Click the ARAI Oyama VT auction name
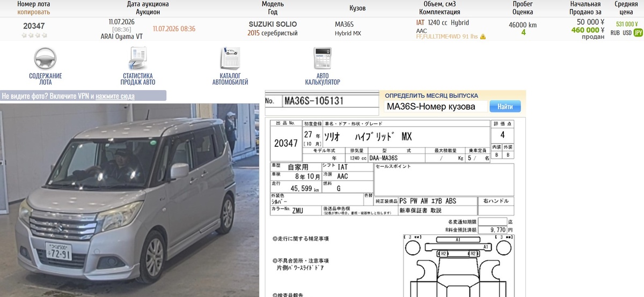This screenshot has width=644, height=297. click(122, 36)
